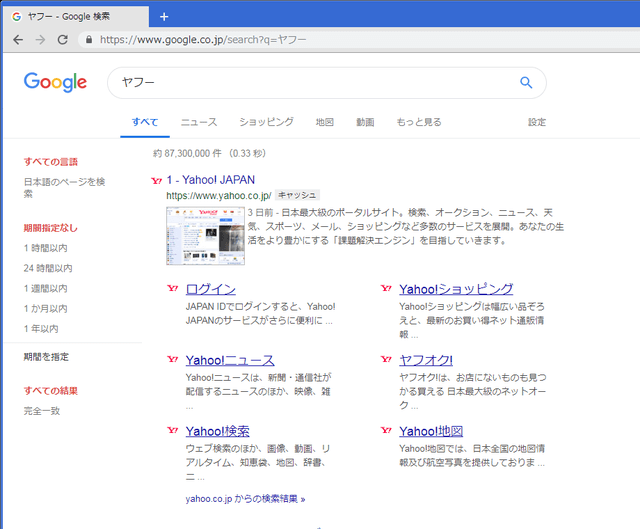Viewport: 640px width, 529px height.
Task: Click 期間を指定 custom range option
Action: click(46, 357)
